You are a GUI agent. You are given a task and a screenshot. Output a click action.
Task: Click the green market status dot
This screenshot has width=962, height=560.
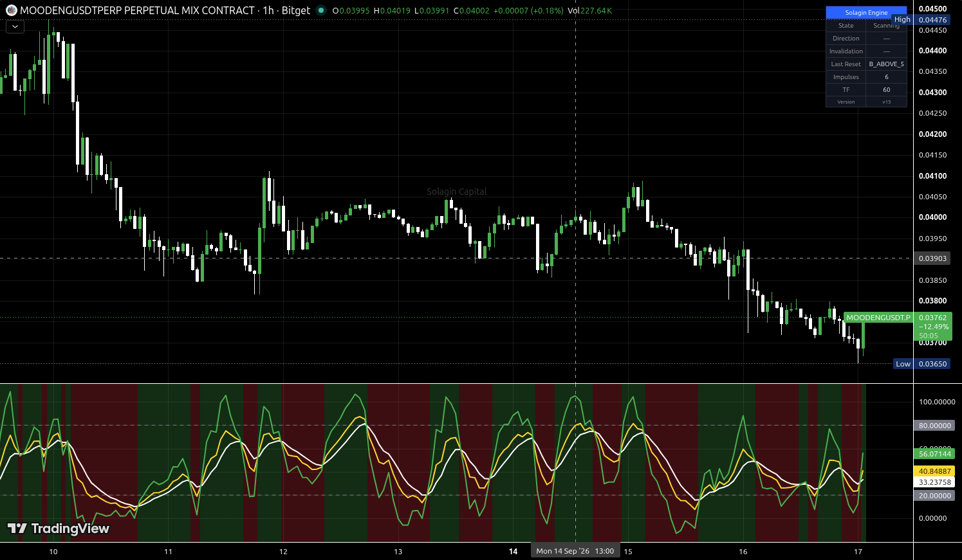pos(321,10)
